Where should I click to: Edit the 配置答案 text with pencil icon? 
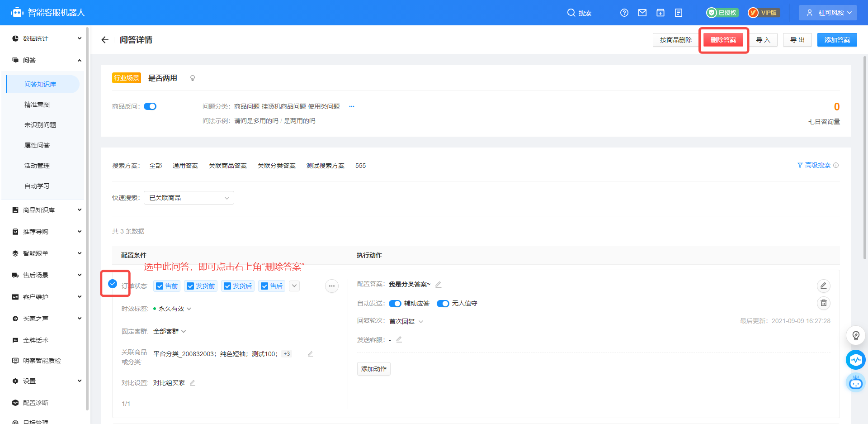pyautogui.click(x=438, y=284)
